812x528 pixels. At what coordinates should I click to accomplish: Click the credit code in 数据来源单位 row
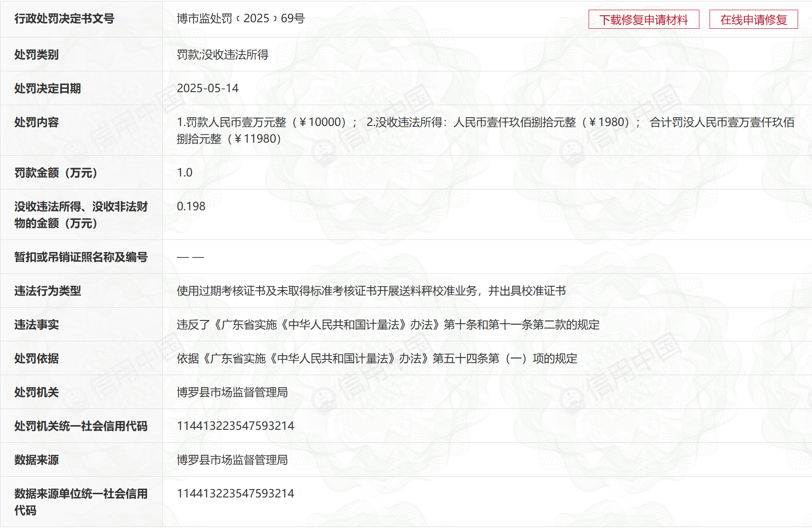click(235, 494)
